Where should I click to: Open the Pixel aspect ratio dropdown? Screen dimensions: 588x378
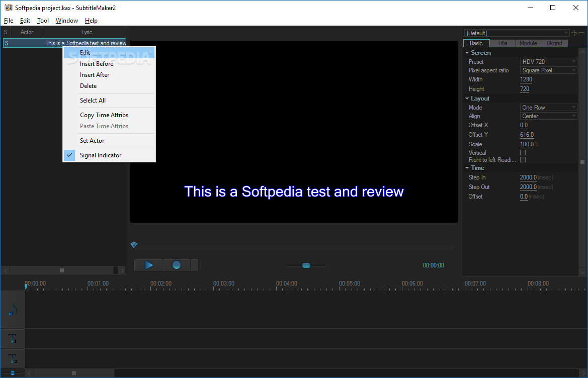point(548,70)
